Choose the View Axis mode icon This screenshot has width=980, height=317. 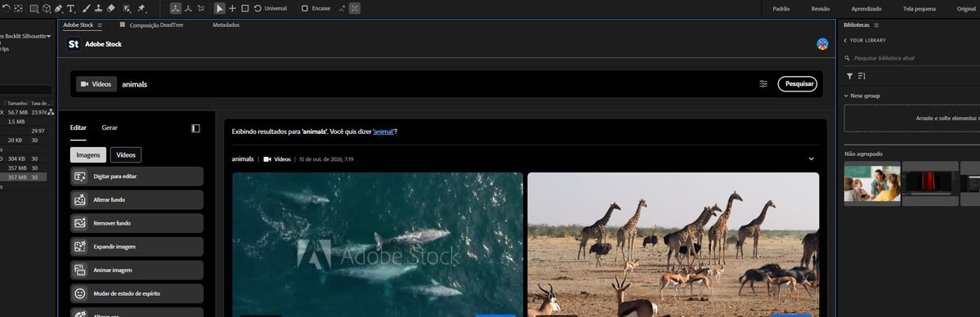(200, 9)
